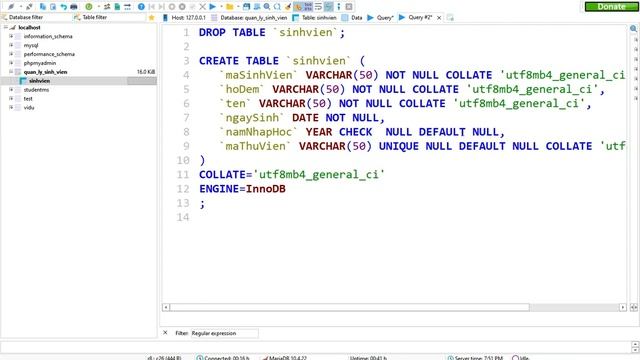Image resolution: width=640 pixels, height=360 pixels.
Task: Click the copy icon in the toolbar
Action: (x=42, y=7)
